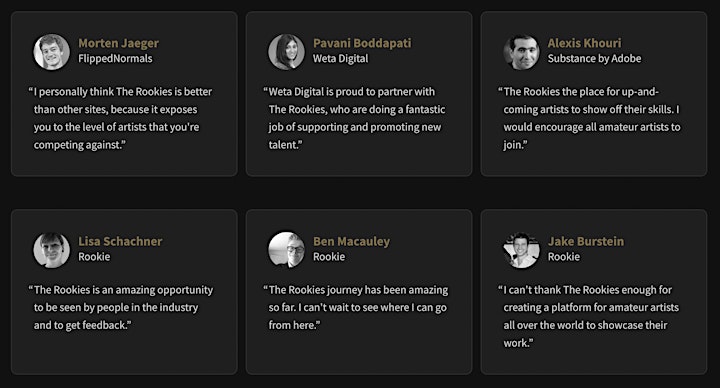Open the Ben Macauley name link
The image size is (720, 388).
(351, 242)
